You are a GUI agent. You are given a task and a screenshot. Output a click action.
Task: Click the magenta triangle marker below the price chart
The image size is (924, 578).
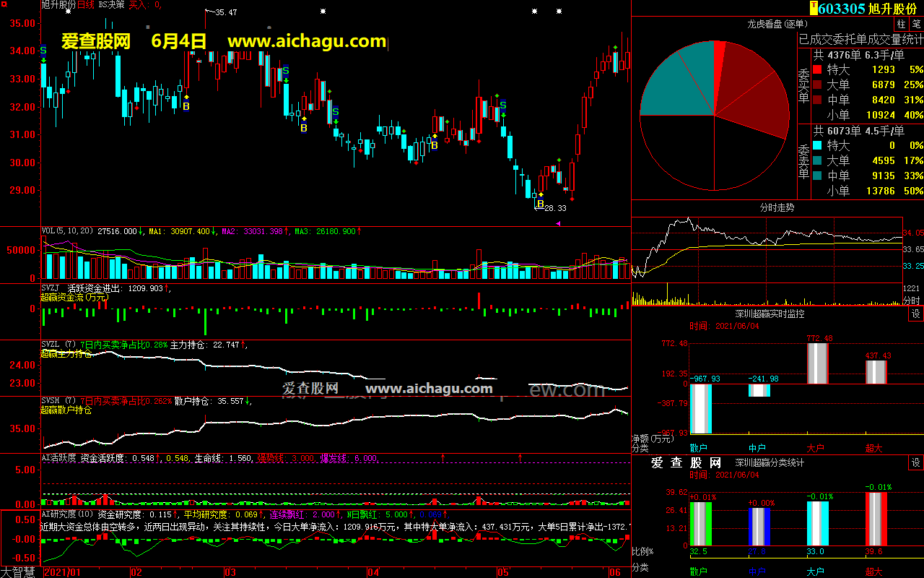point(557,223)
